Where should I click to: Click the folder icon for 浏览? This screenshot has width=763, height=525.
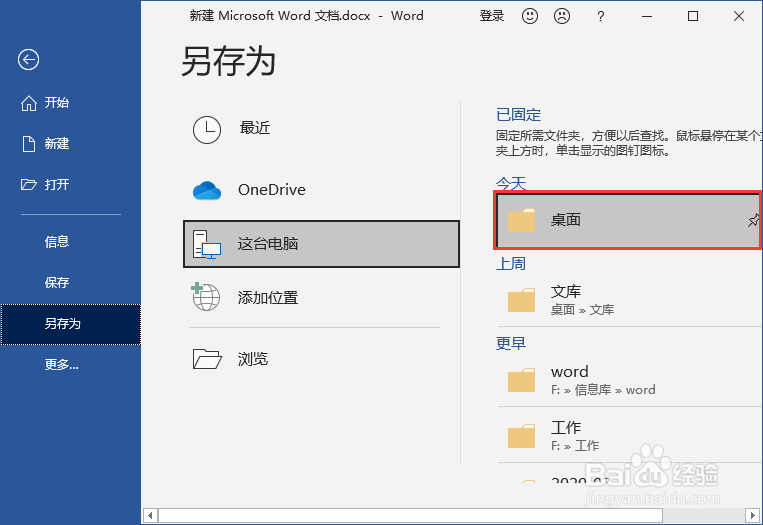point(207,359)
